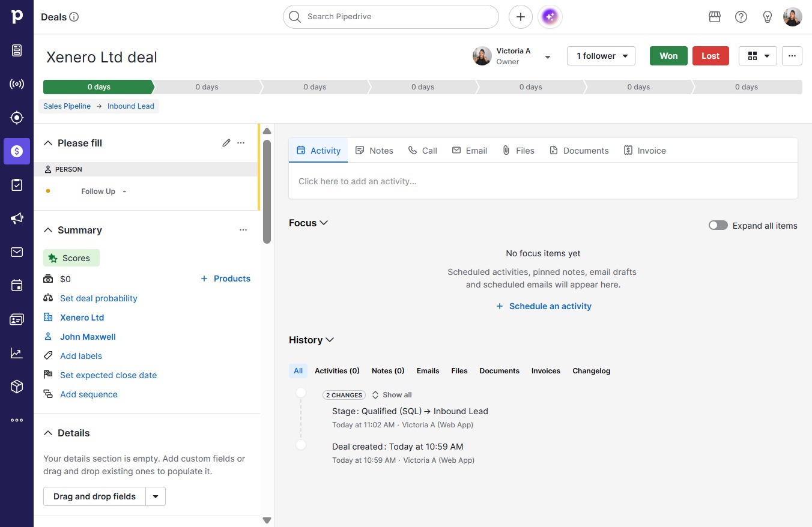Mark the deal as Lost

pyautogui.click(x=710, y=56)
